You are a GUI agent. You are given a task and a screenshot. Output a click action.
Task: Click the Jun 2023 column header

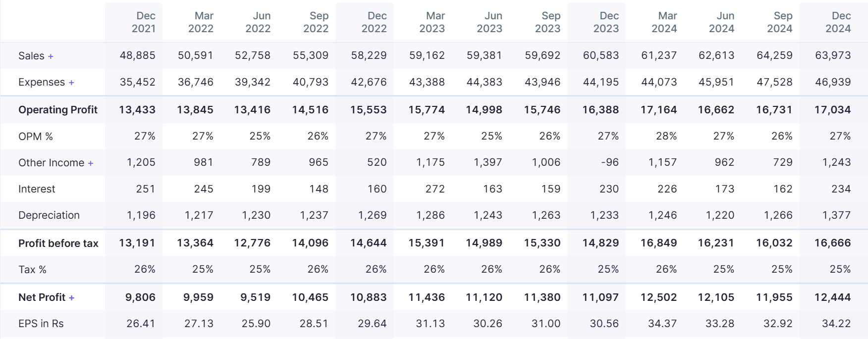[489, 22]
